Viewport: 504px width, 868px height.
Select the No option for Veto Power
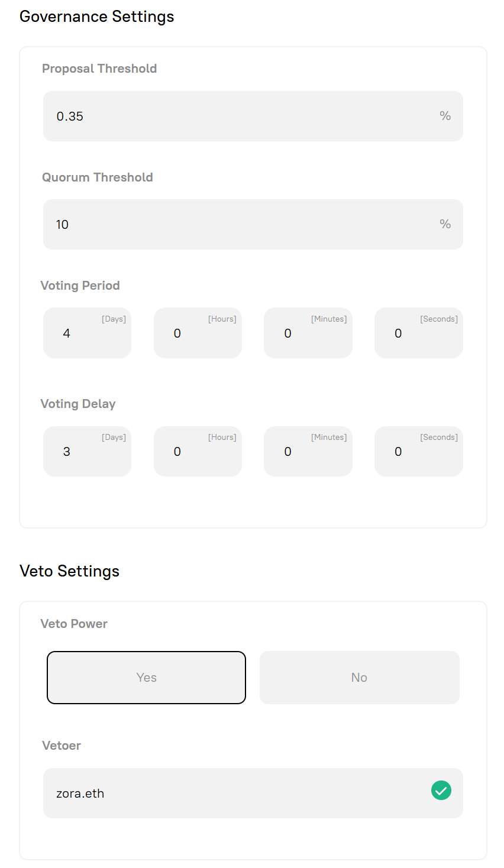pos(359,677)
